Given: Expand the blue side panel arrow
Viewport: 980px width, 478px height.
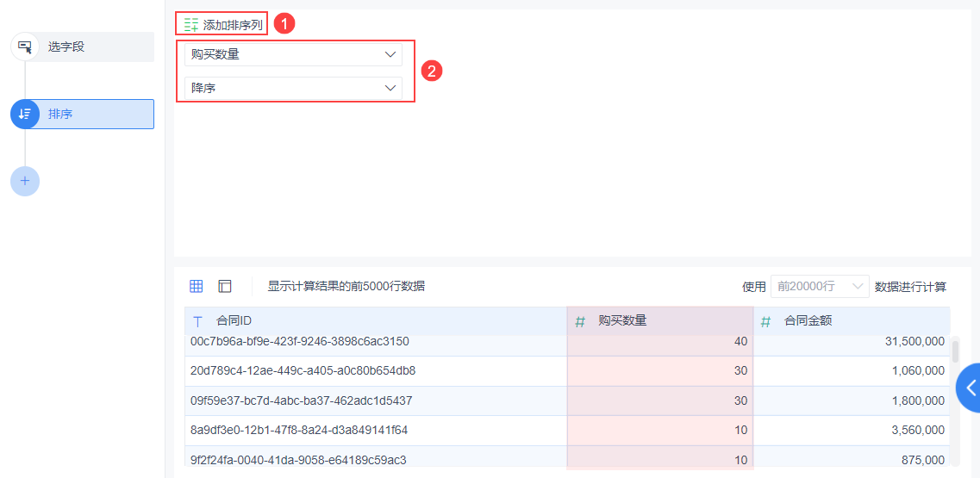Looking at the screenshot, I should click(x=970, y=388).
